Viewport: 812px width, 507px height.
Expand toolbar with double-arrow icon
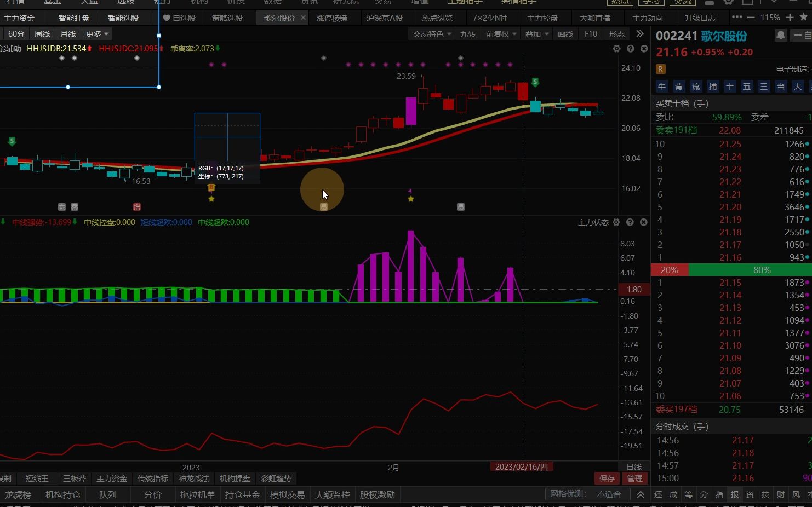coord(640,34)
